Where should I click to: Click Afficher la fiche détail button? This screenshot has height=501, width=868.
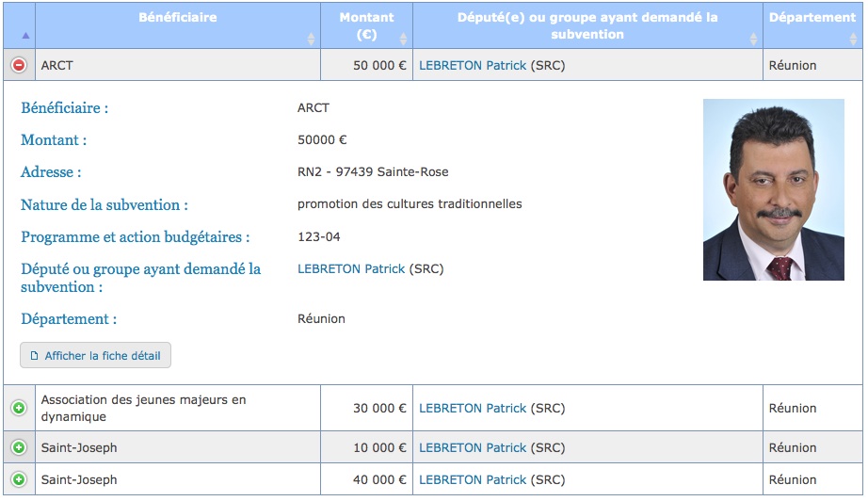click(x=96, y=355)
